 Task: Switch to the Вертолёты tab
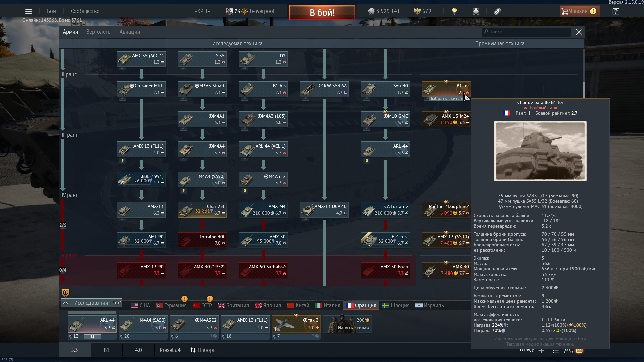[x=99, y=32]
